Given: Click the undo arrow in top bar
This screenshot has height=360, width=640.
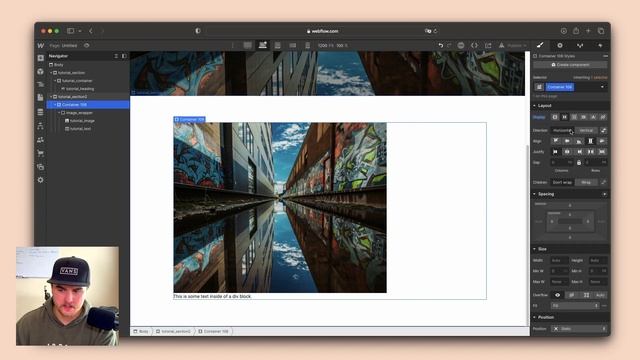Looking at the screenshot, I should (441, 46).
